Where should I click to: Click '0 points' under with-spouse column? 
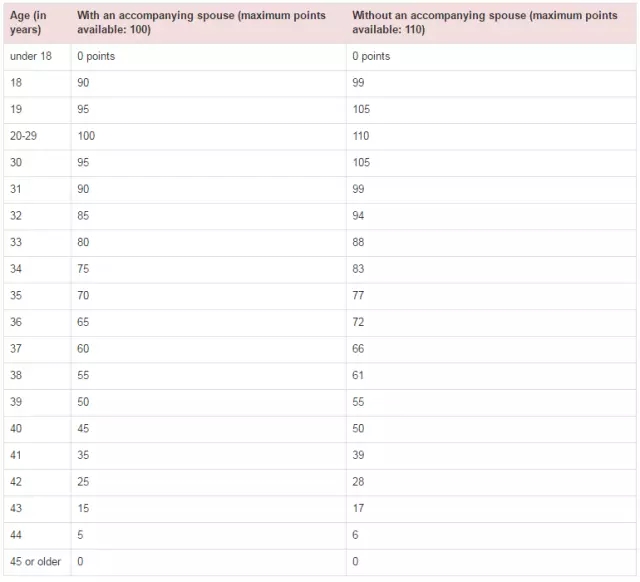[x=96, y=56]
